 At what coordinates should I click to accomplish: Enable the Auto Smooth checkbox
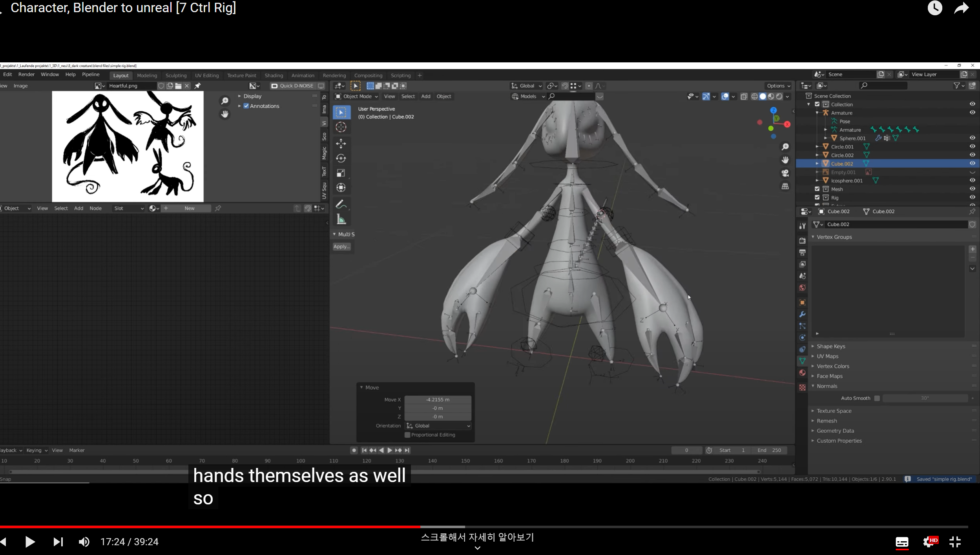[x=877, y=398]
